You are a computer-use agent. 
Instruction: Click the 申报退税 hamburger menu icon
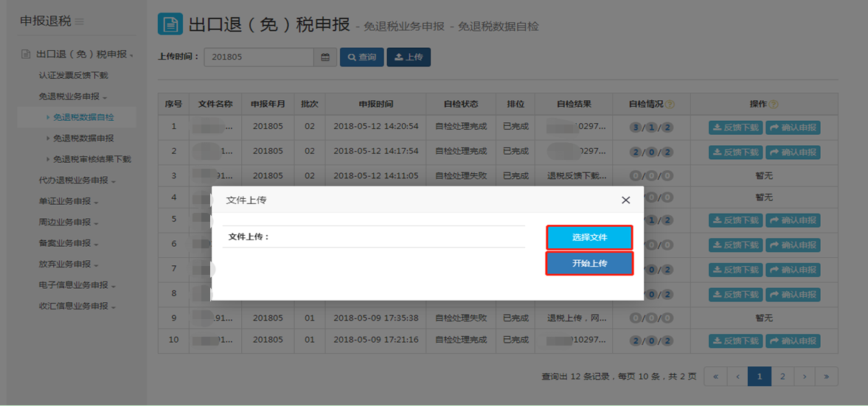tap(80, 22)
